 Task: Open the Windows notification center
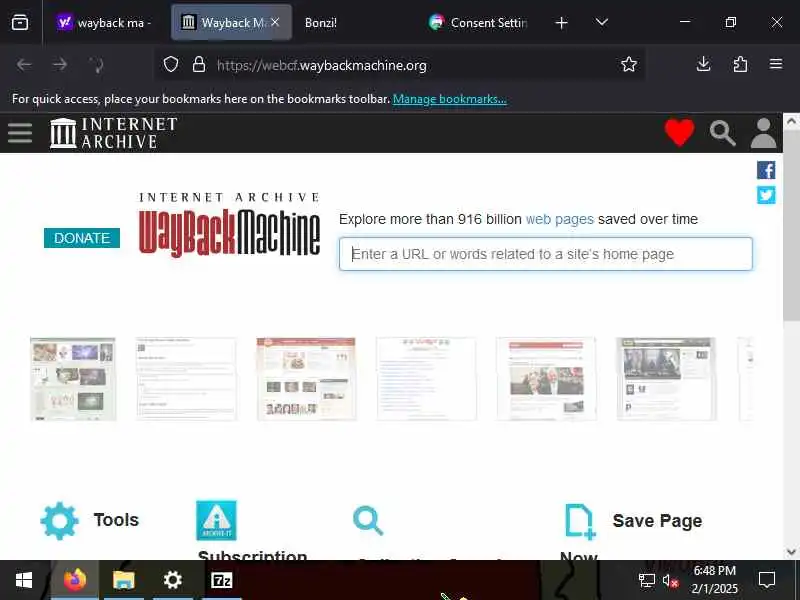click(767, 580)
